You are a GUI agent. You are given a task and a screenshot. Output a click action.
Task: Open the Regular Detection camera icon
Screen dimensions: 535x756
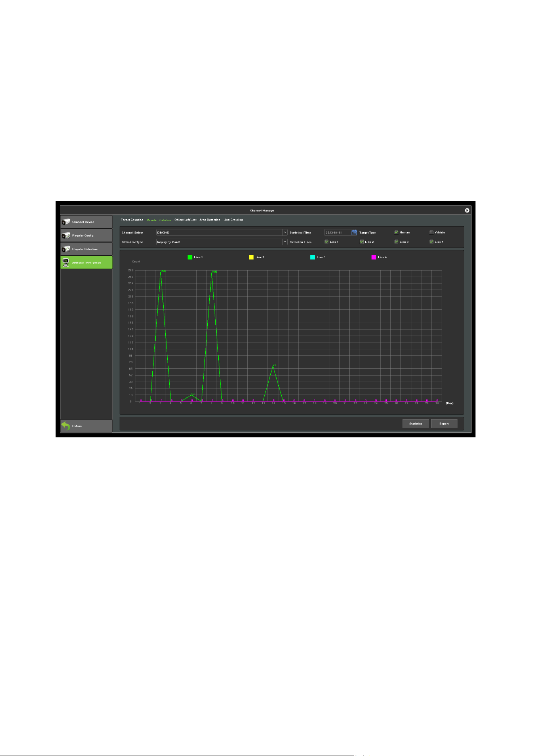pos(66,249)
